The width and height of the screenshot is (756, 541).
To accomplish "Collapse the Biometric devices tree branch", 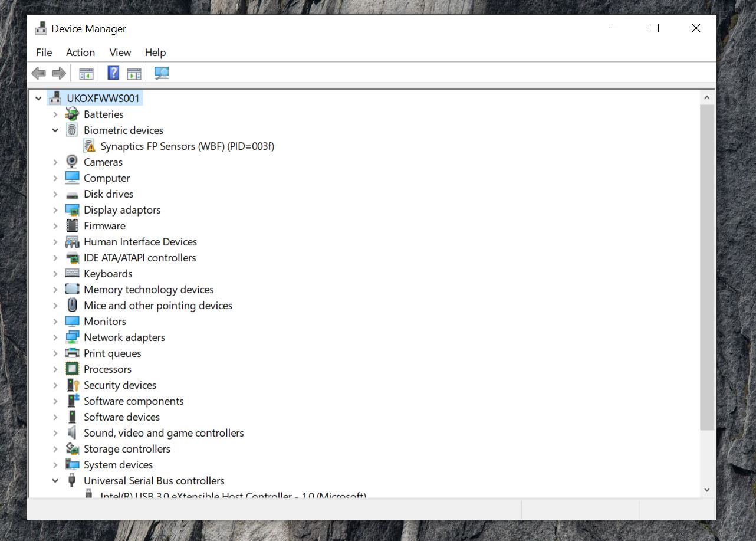I will 55,130.
